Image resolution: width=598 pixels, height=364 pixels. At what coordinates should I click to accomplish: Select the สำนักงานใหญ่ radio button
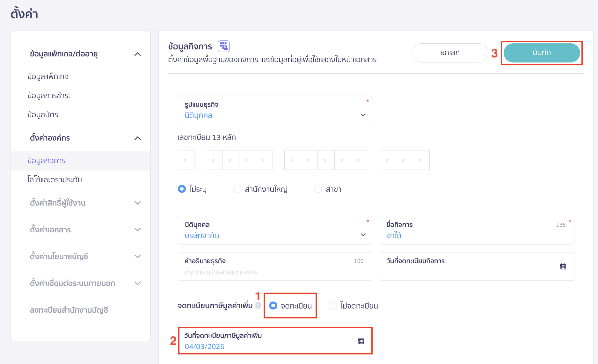coord(237,189)
